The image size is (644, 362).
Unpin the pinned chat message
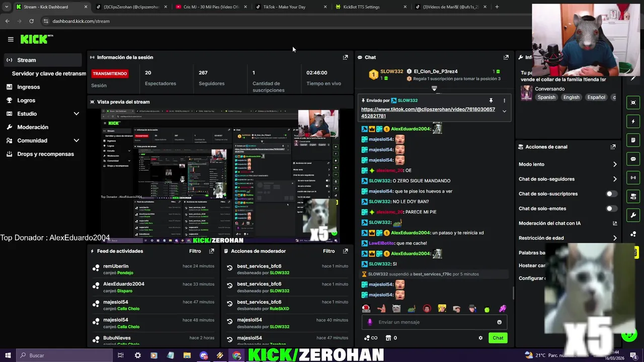pyautogui.click(x=491, y=101)
